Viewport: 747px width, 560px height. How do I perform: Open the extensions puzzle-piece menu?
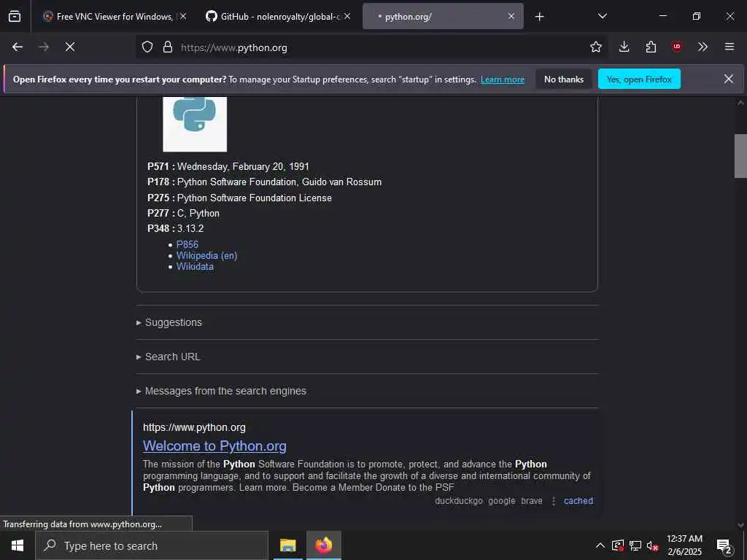coord(651,47)
